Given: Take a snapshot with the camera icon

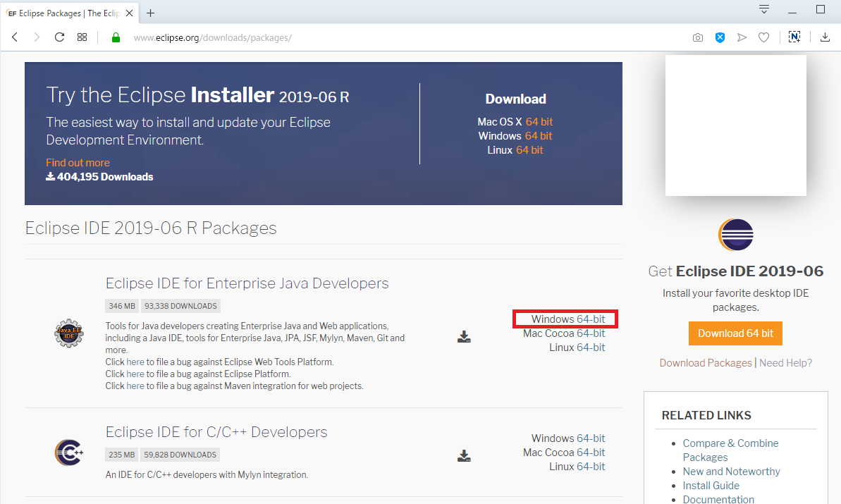Looking at the screenshot, I should (x=697, y=37).
